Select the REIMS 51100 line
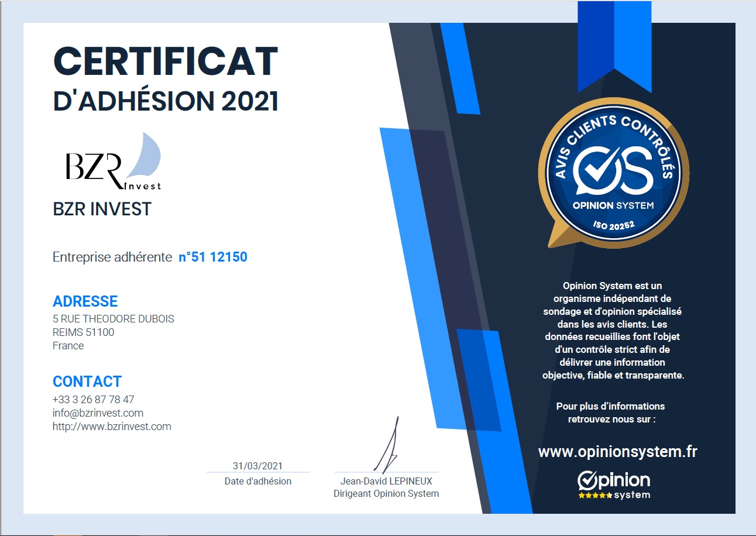Screen dimensions: 756x536 point(84,332)
